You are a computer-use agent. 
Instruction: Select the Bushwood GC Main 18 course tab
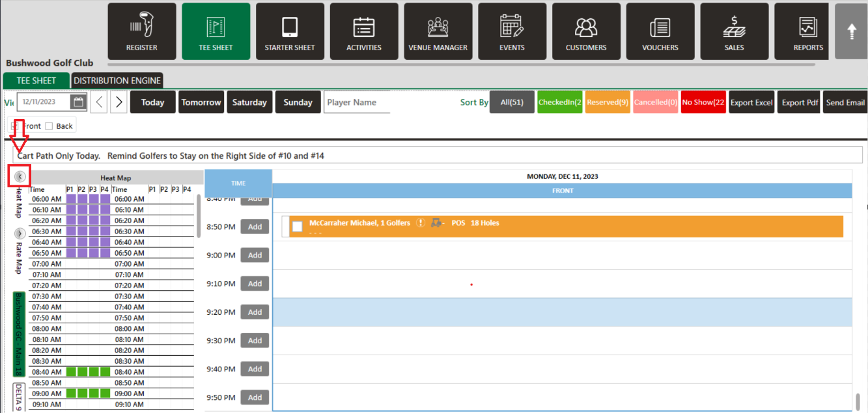point(19,334)
